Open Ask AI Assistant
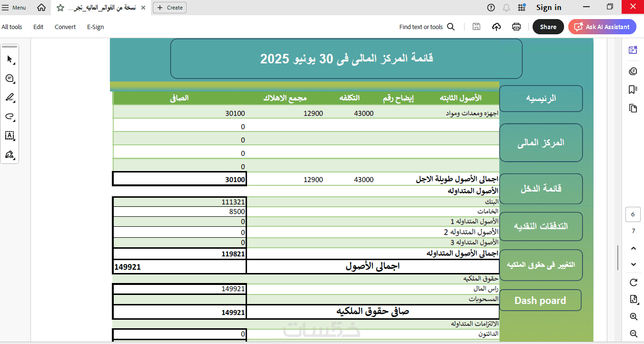 pyautogui.click(x=602, y=27)
